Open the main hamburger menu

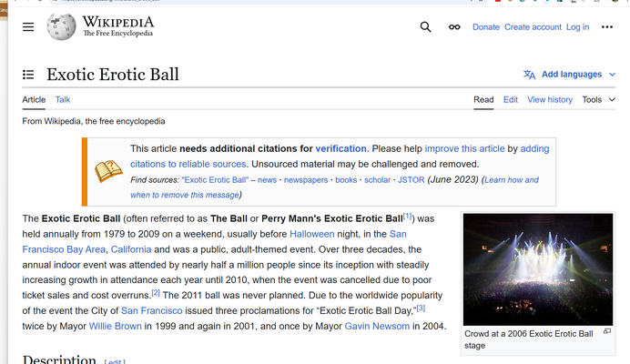28,27
